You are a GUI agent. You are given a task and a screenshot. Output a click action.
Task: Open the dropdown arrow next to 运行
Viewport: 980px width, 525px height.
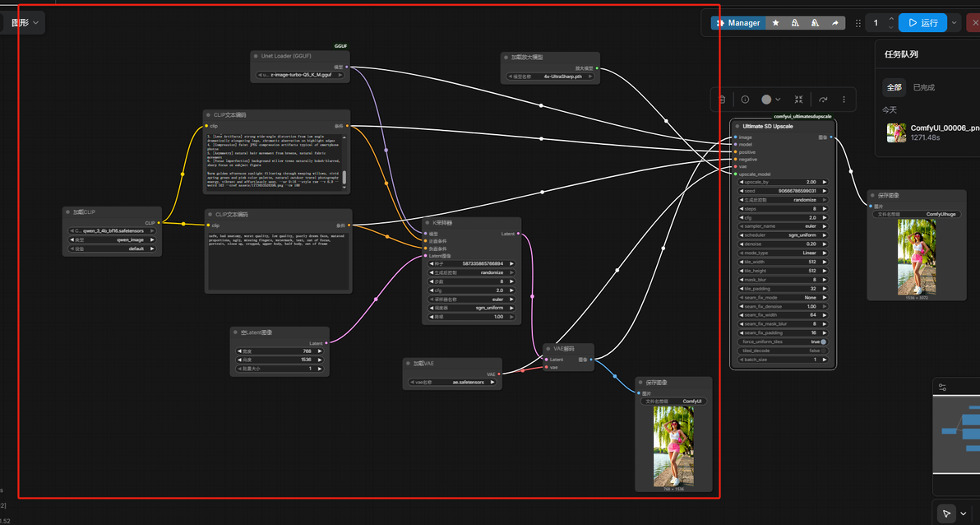coord(955,22)
